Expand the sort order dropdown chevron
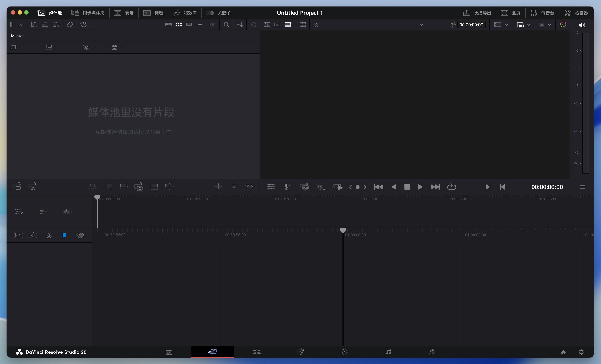 240,25
